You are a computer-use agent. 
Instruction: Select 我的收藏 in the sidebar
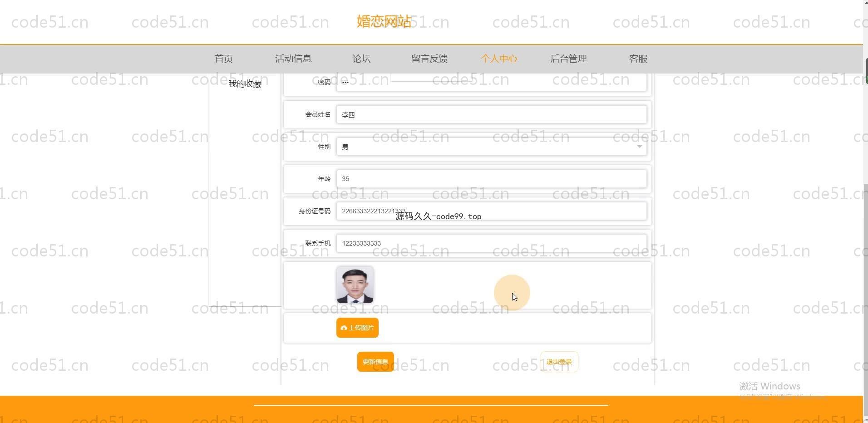pyautogui.click(x=245, y=84)
